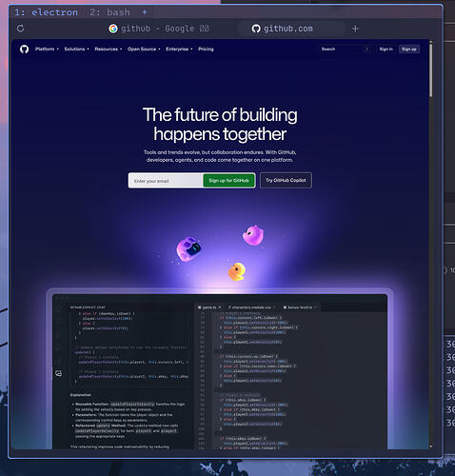Click the GitHub Octocat logo
The width and height of the screenshot is (455, 476).
coord(24,50)
